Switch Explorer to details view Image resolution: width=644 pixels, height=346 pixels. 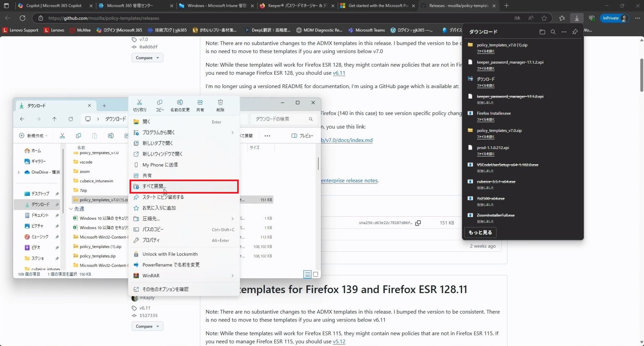pos(307,274)
